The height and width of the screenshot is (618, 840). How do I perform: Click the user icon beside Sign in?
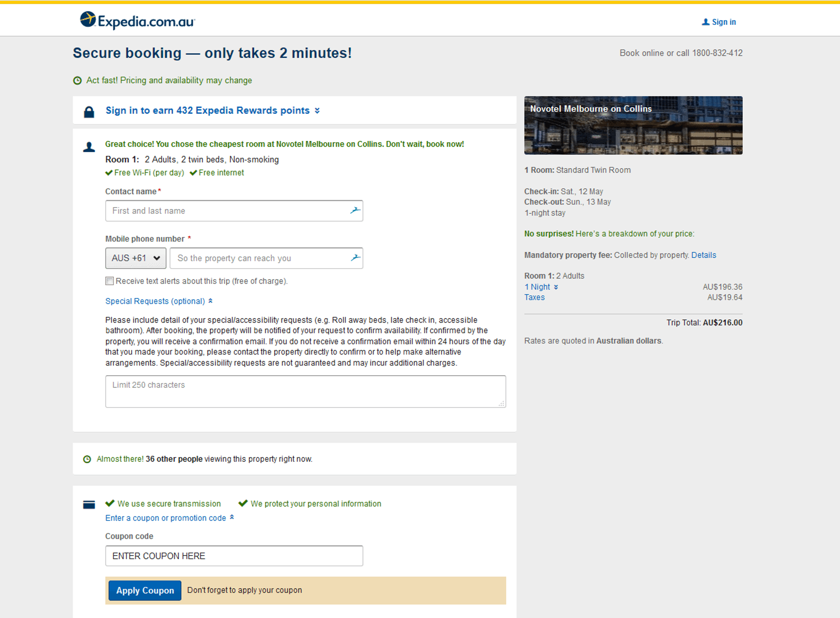coord(705,22)
